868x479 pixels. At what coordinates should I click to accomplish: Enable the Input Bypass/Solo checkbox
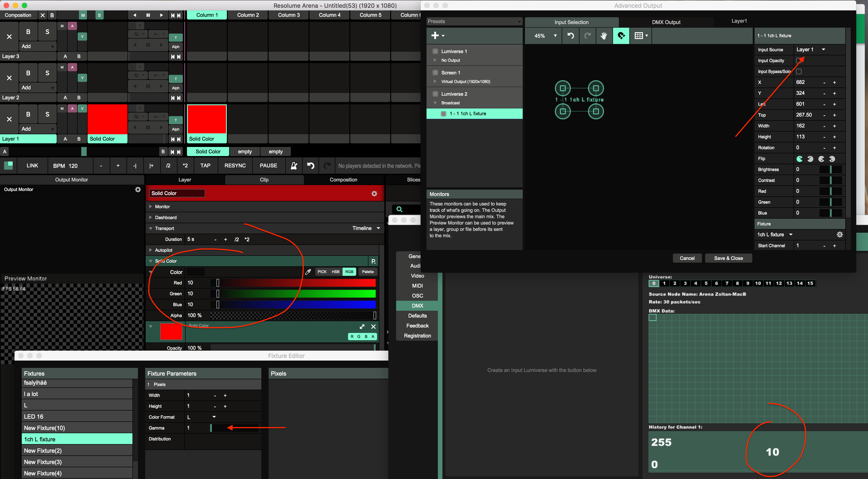(799, 71)
